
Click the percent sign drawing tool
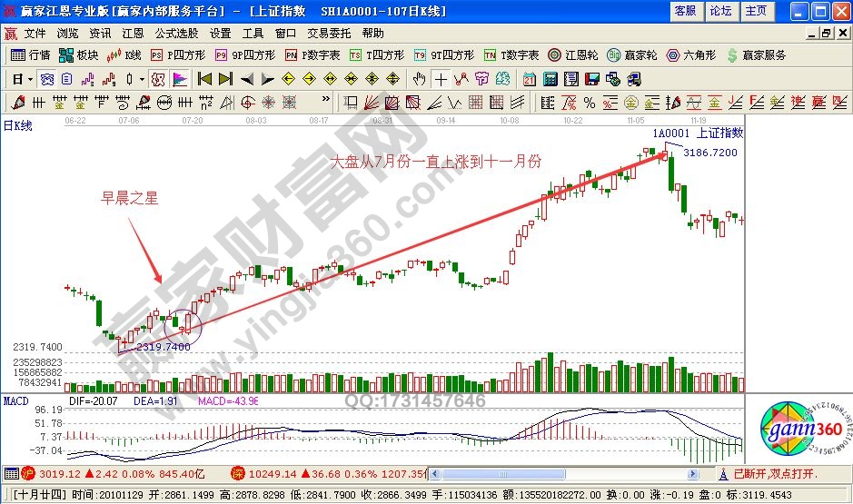[589, 102]
